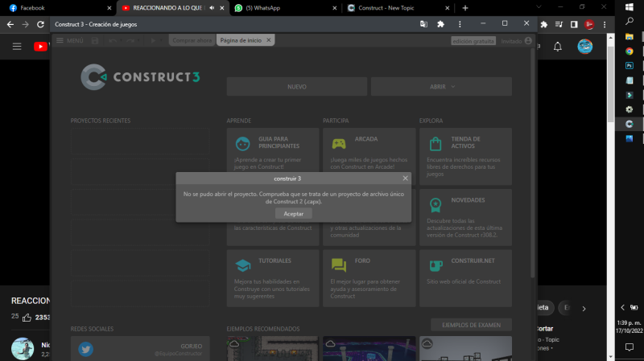Click the browser forward arrow

point(26,24)
